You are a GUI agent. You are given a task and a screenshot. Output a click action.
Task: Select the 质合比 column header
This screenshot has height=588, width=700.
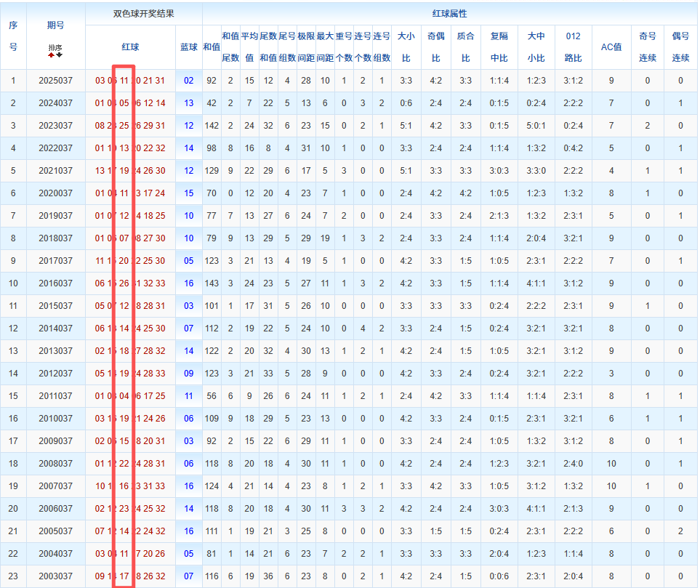(x=466, y=47)
